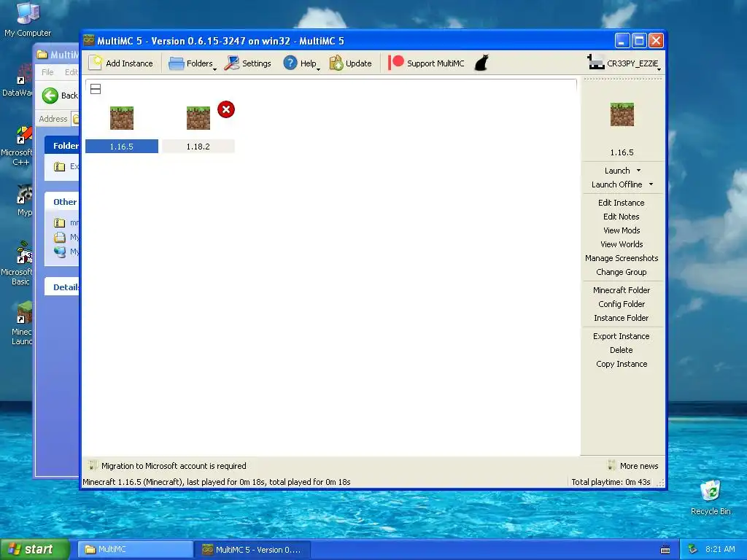Click the 1.18.2 instance label
This screenshot has height=560, width=747.
[x=198, y=146]
